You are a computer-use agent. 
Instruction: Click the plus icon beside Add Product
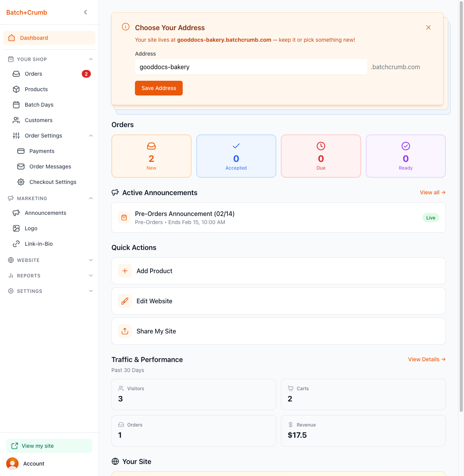[125, 271]
